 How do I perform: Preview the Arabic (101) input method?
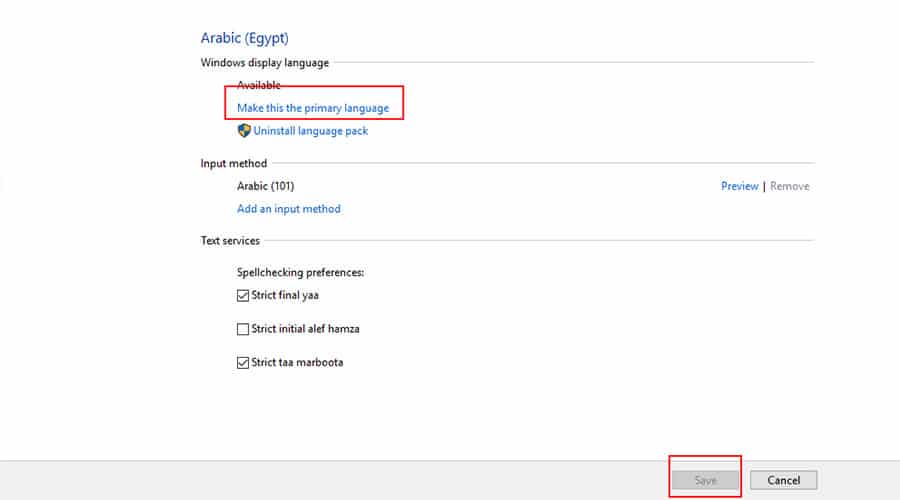pyautogui.click(x=739, y=186)
